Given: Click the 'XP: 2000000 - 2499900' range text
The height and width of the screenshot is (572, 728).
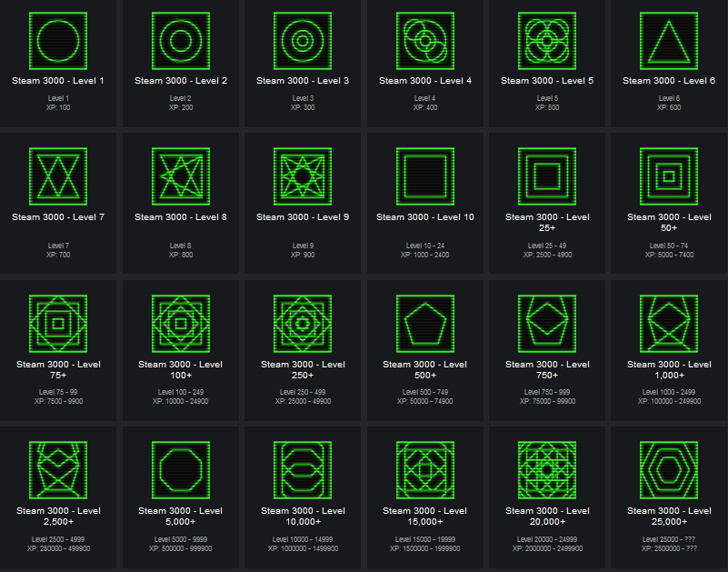Looking at the screenshot, I should (547, 548).
